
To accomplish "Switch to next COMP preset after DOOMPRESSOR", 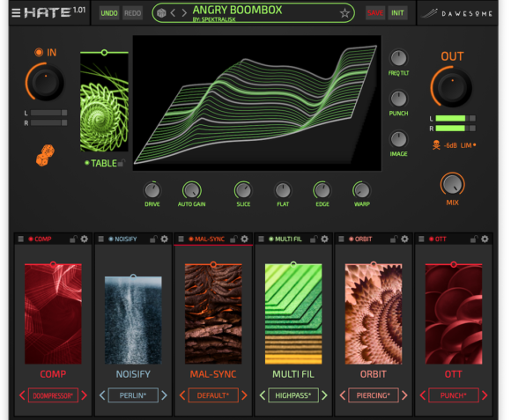I will pyautogui.click(x=85, y=395).
